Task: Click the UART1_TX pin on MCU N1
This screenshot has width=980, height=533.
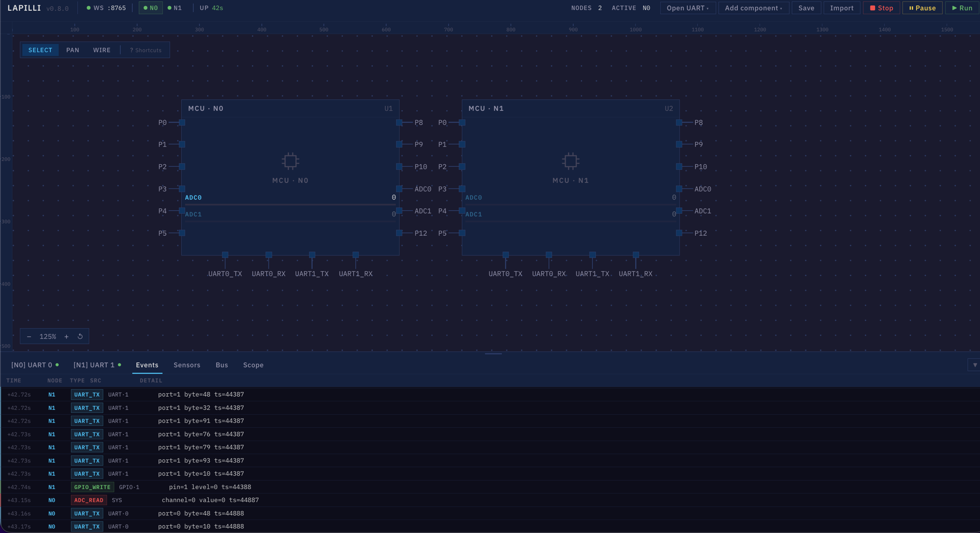Action: click(x=592, y=255)
